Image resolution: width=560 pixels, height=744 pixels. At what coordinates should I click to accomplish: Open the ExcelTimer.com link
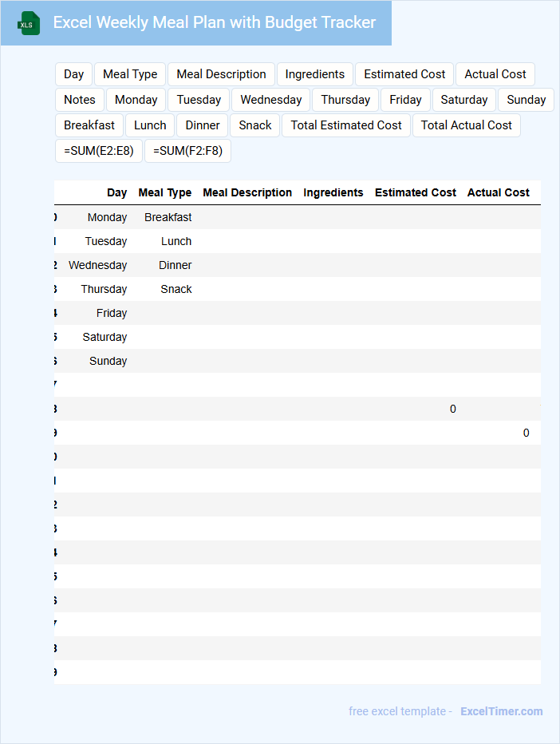point(501,711)
